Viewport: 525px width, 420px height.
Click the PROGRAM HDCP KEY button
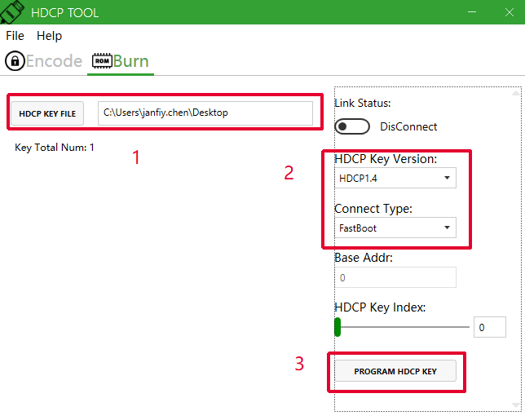click(395, 371)
